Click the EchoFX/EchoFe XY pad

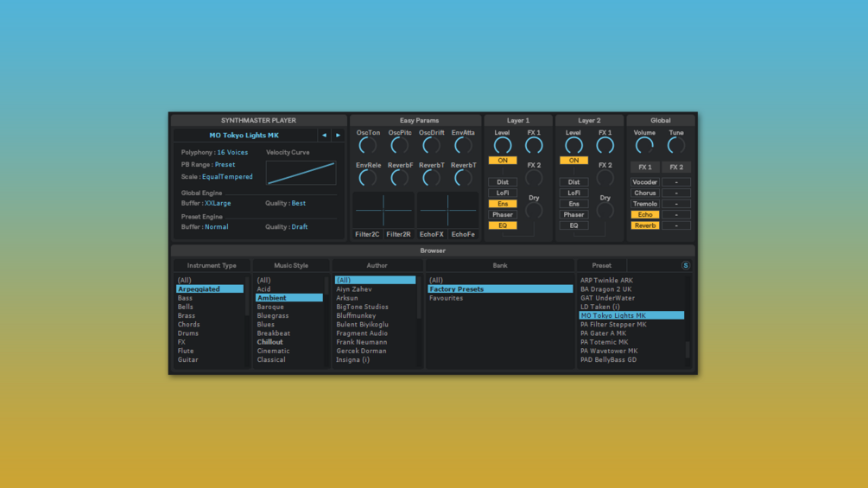click(448, 210)
